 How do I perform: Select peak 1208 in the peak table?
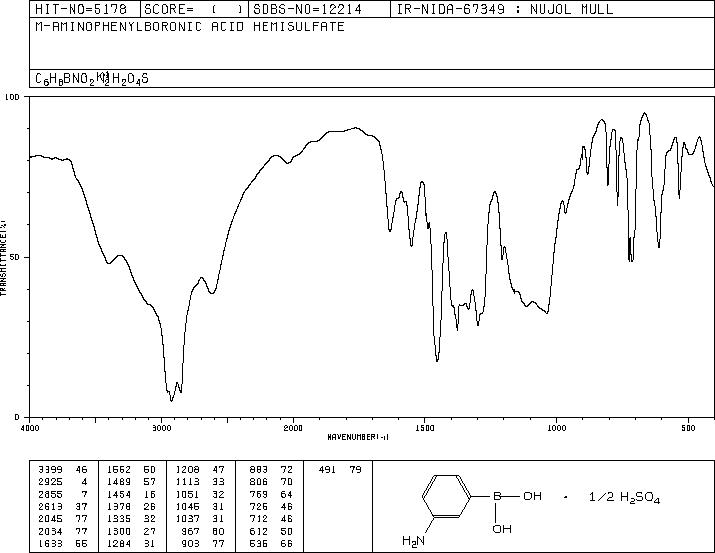click(187, 470)
